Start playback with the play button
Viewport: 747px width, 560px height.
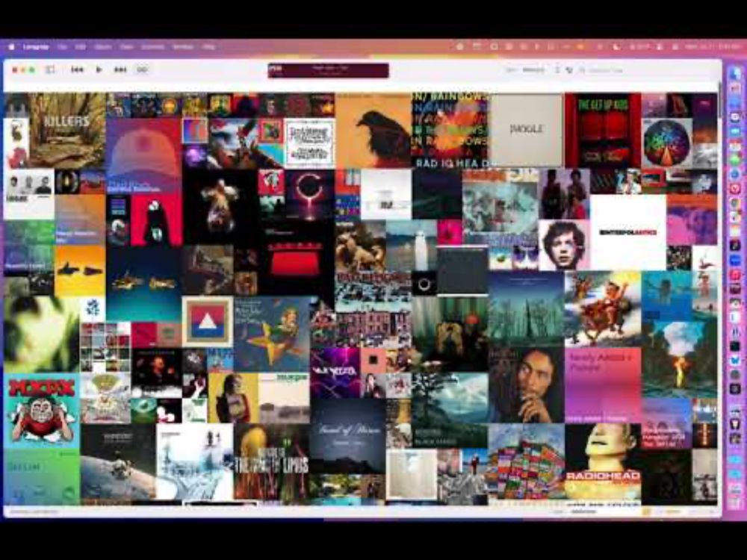tap(99, 69)
